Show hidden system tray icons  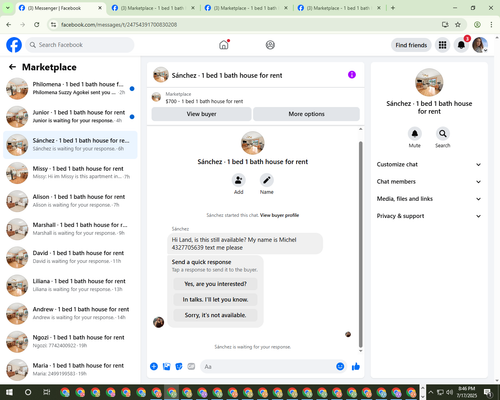[x=431, y=392]
